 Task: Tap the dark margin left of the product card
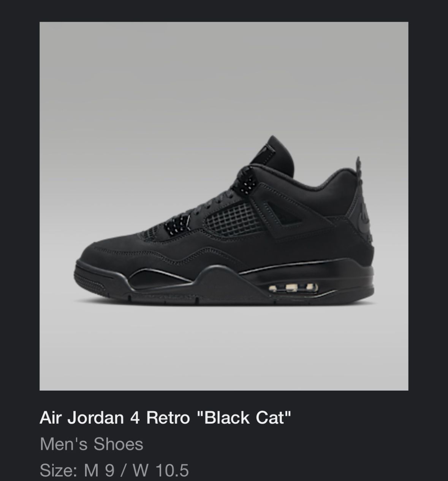19,206
